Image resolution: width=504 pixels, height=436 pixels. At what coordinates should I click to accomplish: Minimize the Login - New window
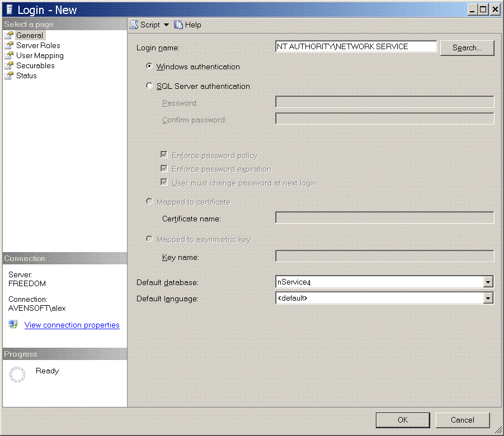point(472,10)
